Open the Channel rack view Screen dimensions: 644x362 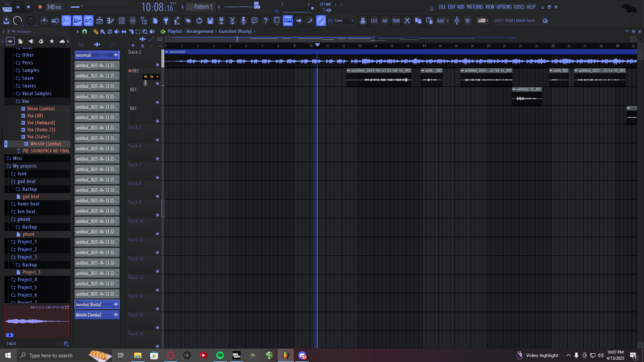pos(122,21)
